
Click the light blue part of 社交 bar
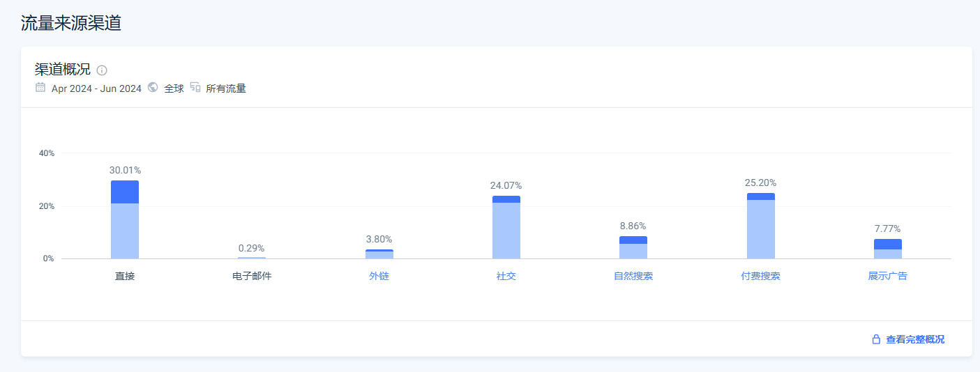[506, 230]
